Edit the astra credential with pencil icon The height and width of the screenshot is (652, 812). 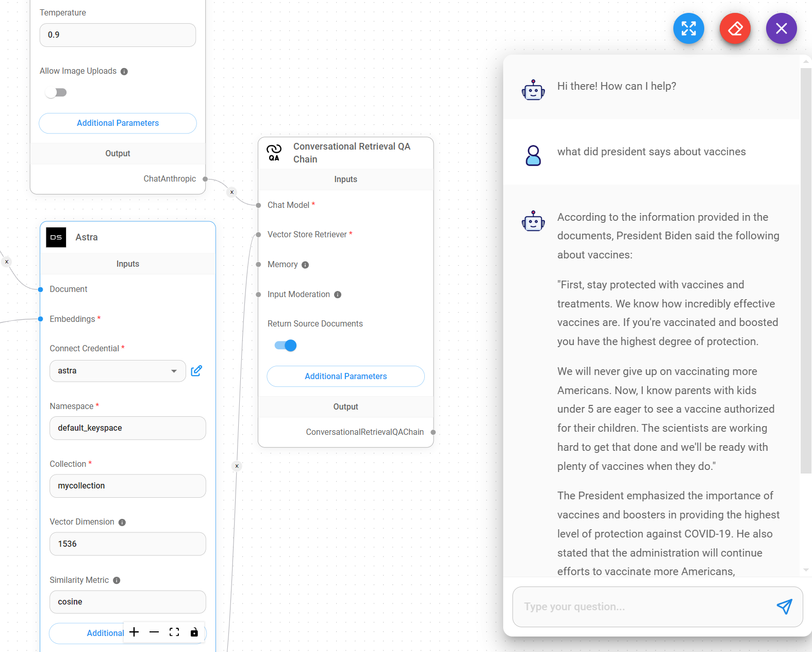[196, 371]
